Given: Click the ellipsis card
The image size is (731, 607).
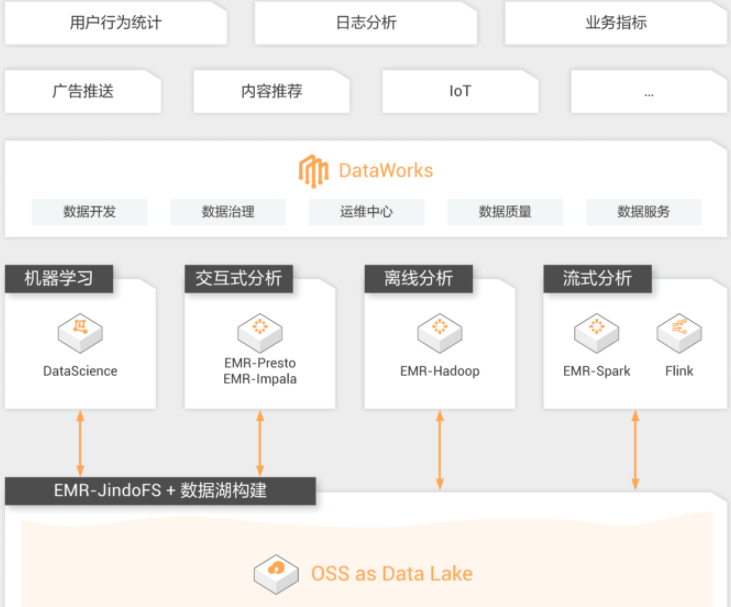Looking at the screenshot, I should [649, 91].
